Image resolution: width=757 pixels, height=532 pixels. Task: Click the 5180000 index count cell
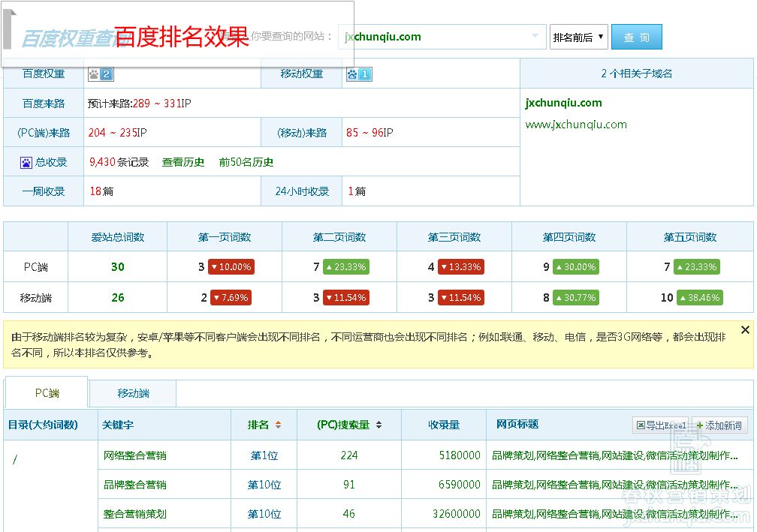[460, 455]
